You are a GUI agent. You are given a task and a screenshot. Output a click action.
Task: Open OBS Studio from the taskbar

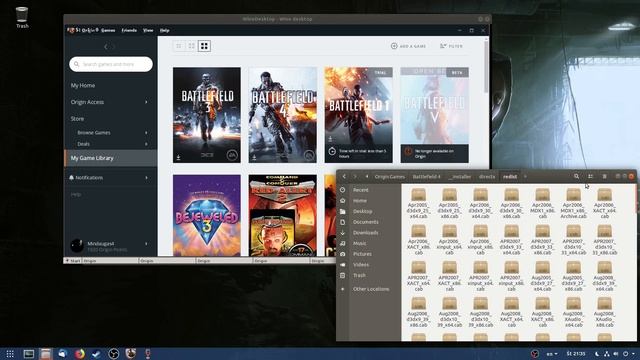click(x=113, y=354)
